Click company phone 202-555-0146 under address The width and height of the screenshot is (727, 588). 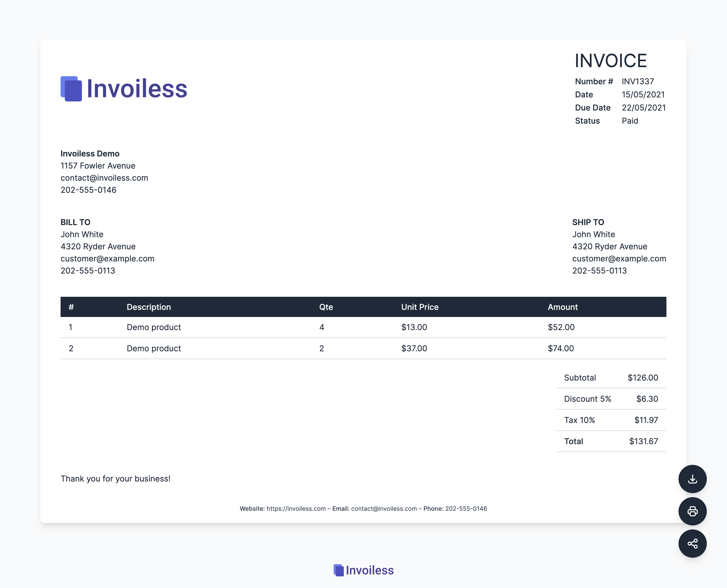click(x=88, y=190)
